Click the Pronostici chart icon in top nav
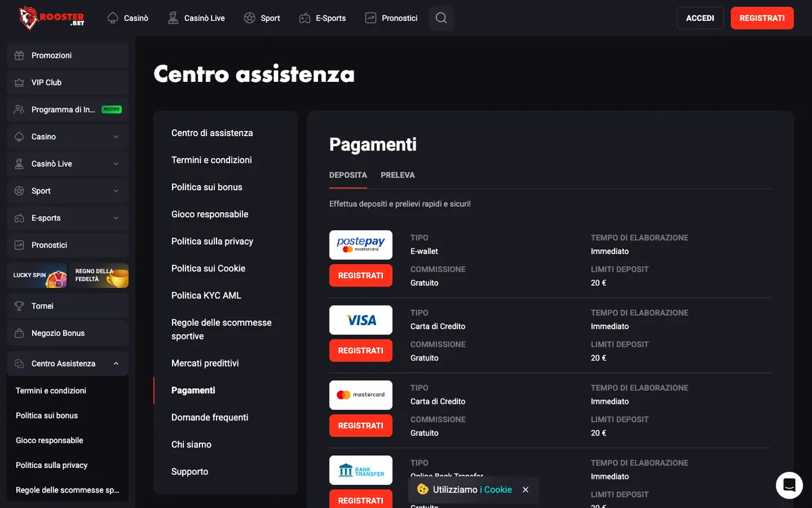This screenshot has height=508, width=812. click(371, 18)
